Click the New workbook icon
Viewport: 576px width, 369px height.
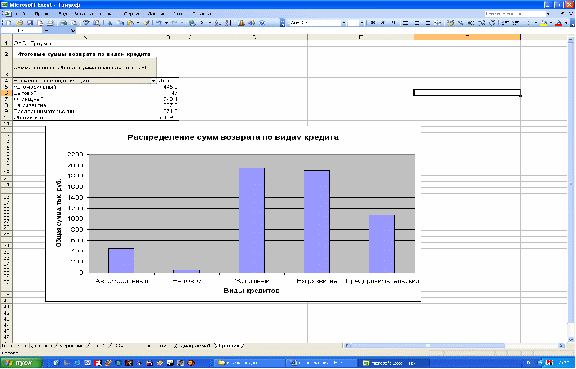tap(8, 23)
